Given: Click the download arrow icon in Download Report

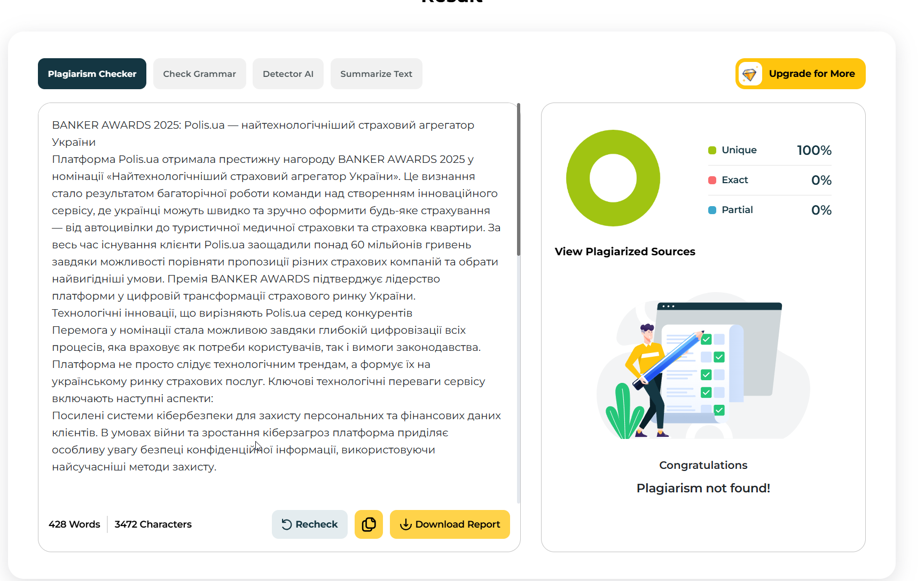Looking at the screenshot, I should click(x=406, y=524).
